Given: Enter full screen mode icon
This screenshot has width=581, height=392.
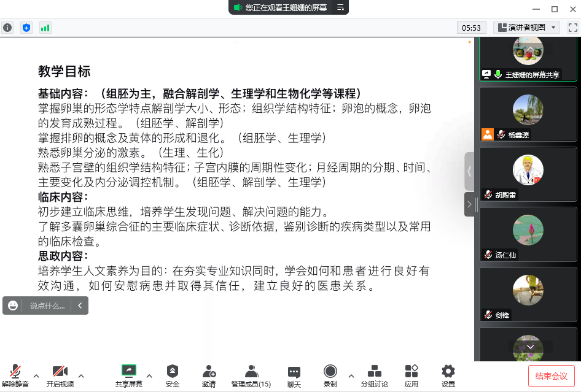Looking at the screenshot, I should pos(573,28).
